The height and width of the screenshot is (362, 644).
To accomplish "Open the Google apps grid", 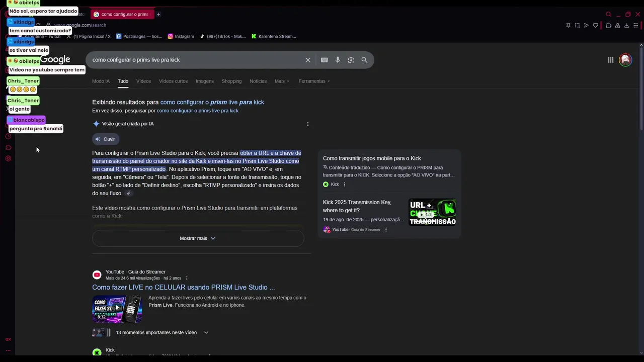I will 610,60.
